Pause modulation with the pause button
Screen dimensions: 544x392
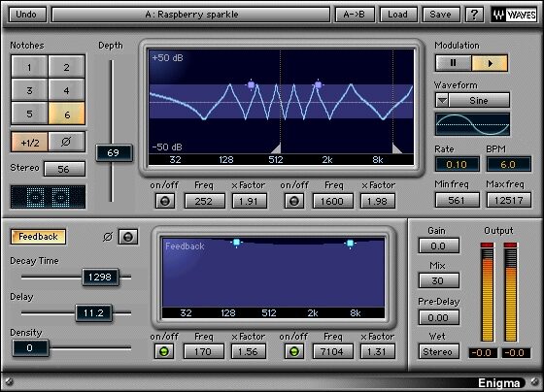tap(453, 63)
